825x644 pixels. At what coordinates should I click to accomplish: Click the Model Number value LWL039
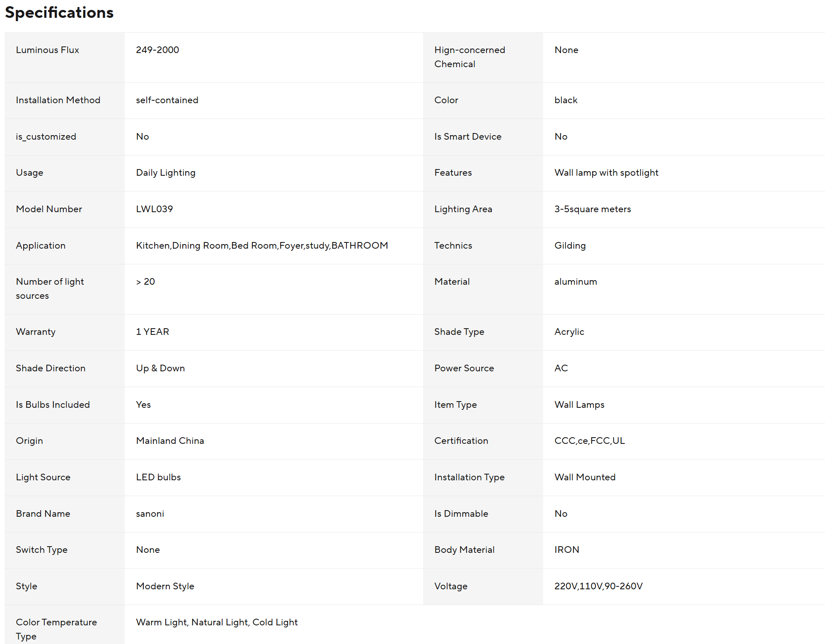(x=155, y=209)
